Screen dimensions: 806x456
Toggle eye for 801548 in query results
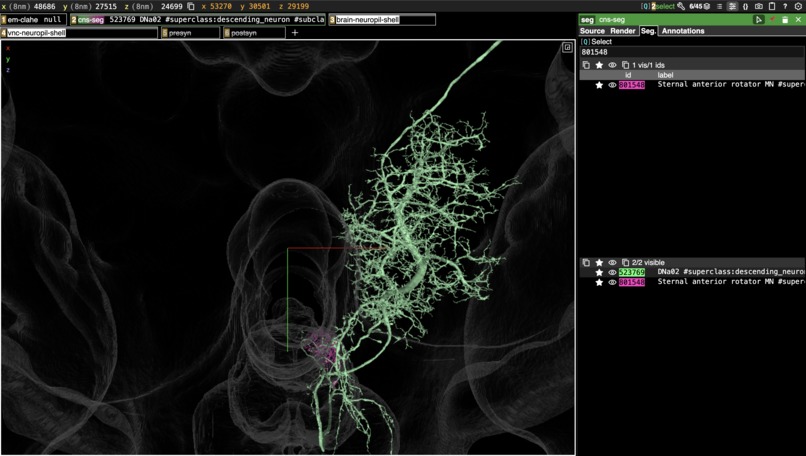point(612,85)
